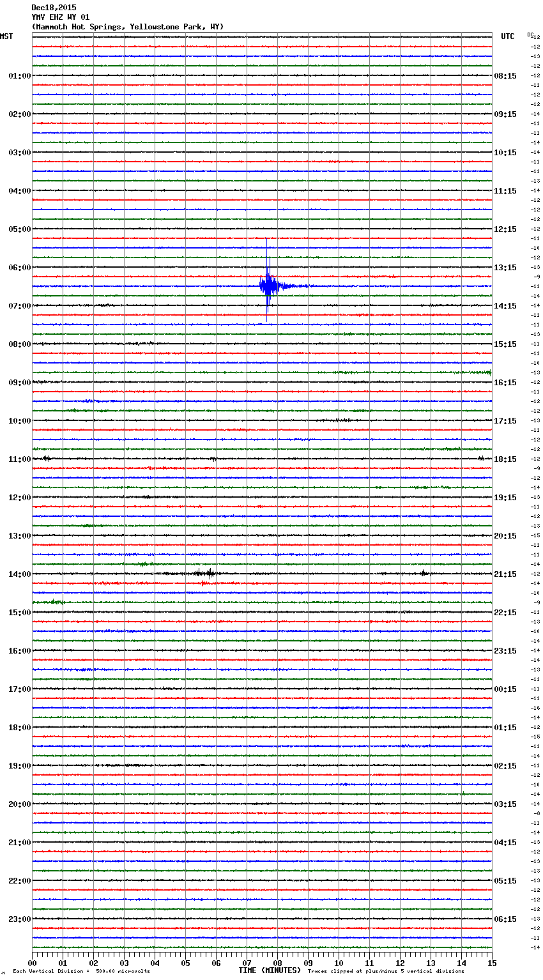
Task: Click the 'UTC' axis header
Action: coord(508,36)
